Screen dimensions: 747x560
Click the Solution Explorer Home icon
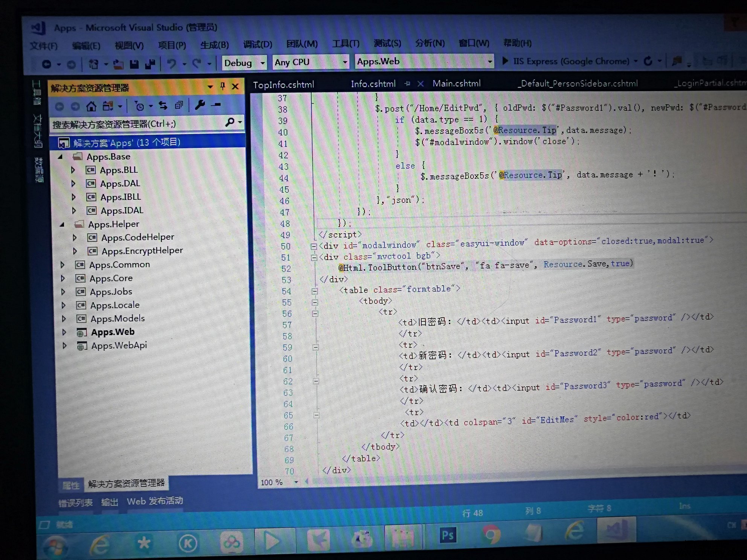91,107
